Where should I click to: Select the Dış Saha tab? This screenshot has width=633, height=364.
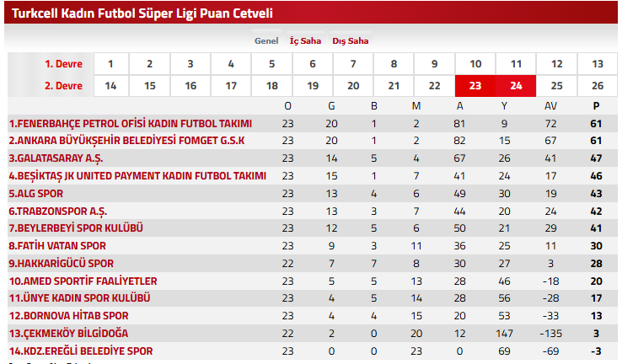[351, 40]
